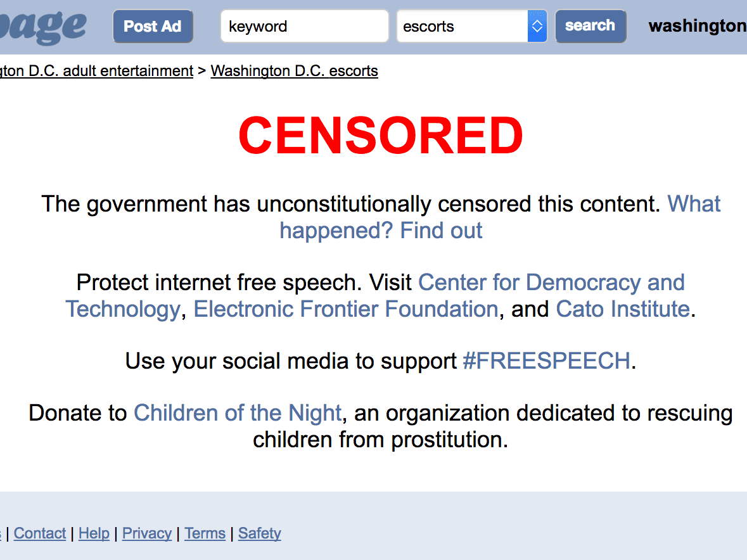Open the Contact footer link

point(40,533)
